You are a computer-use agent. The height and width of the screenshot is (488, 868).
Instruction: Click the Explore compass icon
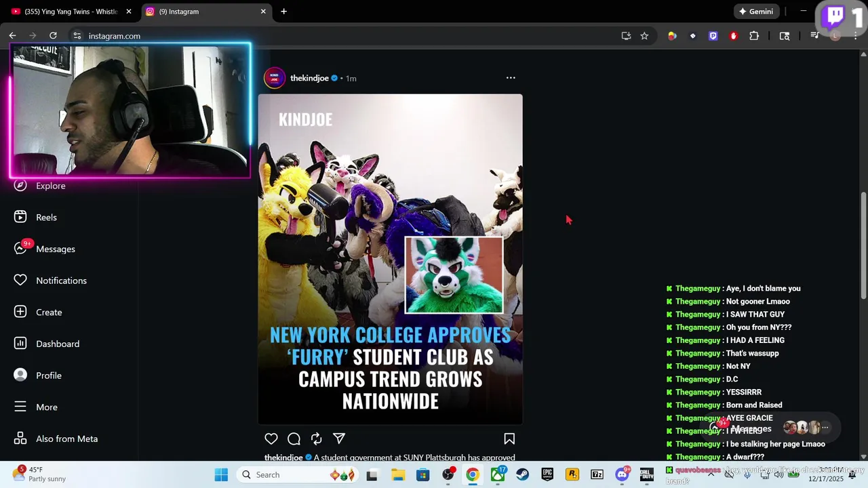20,186
